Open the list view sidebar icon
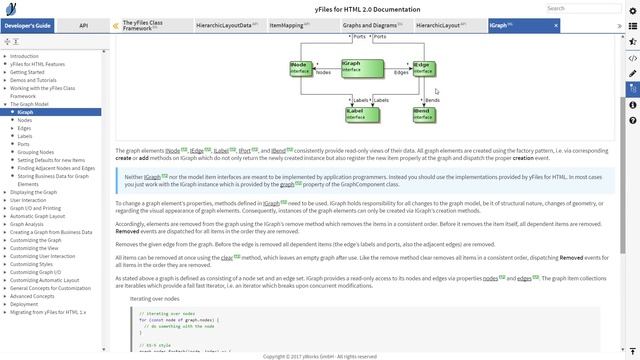Image resolution: width=640 pixels, height=360 pixels. coord(633,26)
